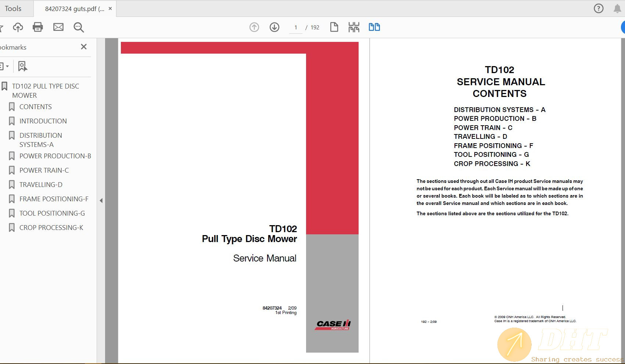
Task: Open the Tools tab
Action: [x=13, y=8]
